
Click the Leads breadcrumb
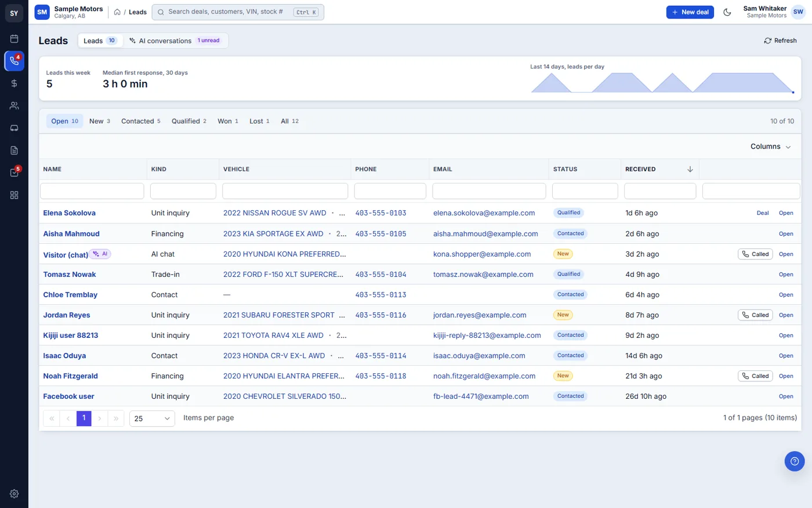tap(137, 12)
